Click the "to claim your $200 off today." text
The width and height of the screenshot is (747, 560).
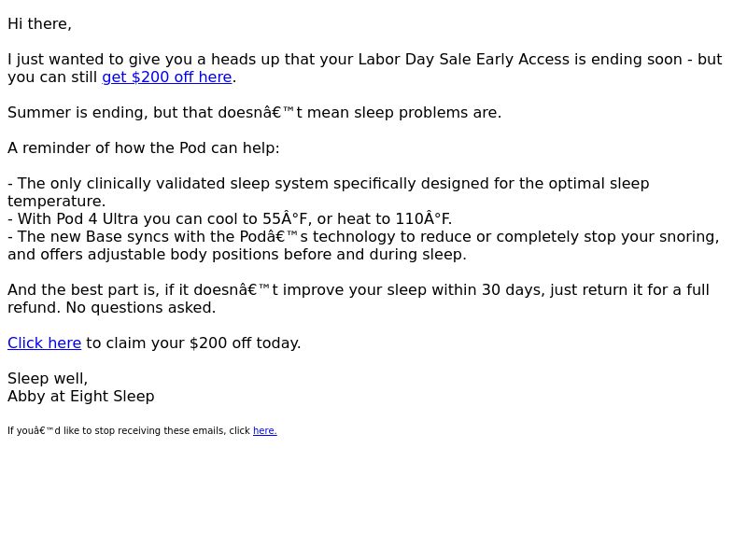coord(193,343)
